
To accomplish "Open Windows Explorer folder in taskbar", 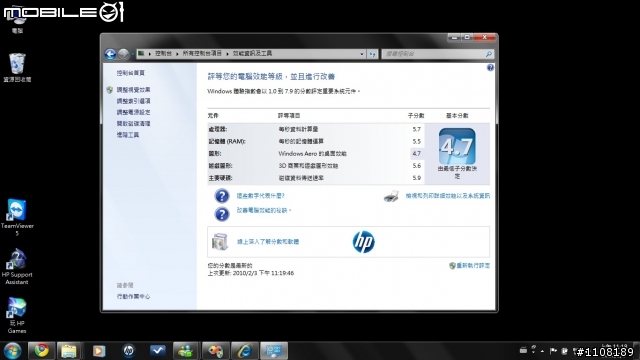I will pos(69,351).
